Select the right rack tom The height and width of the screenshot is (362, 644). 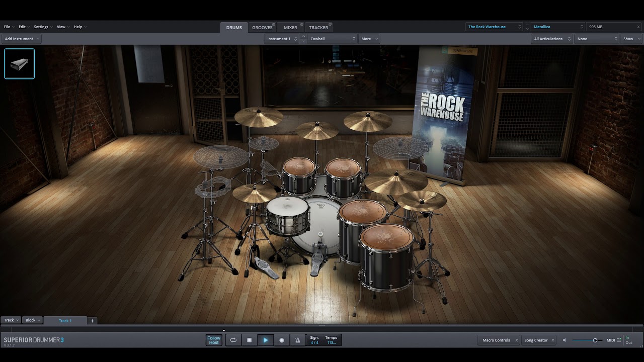pyautogui.click(x=343, y=177)
